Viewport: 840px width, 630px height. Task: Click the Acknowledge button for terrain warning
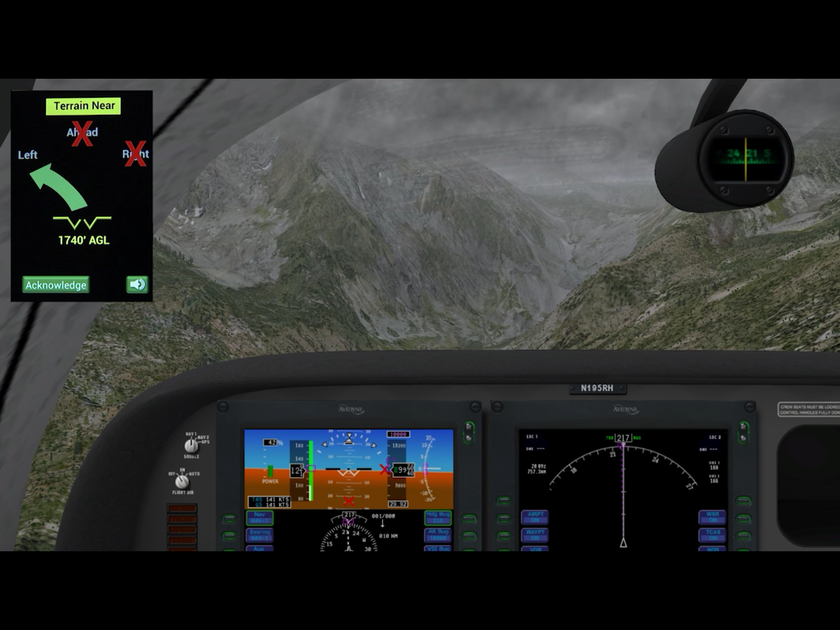(x=56, y=284)
